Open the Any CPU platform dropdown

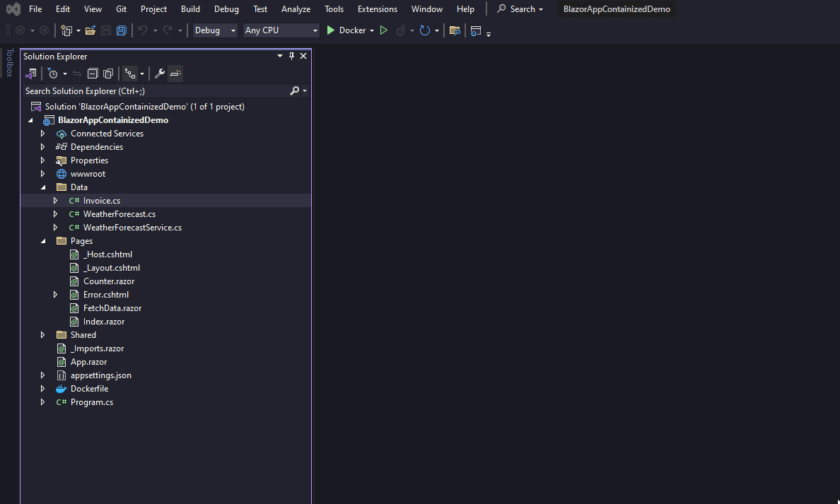pos(281,30)
